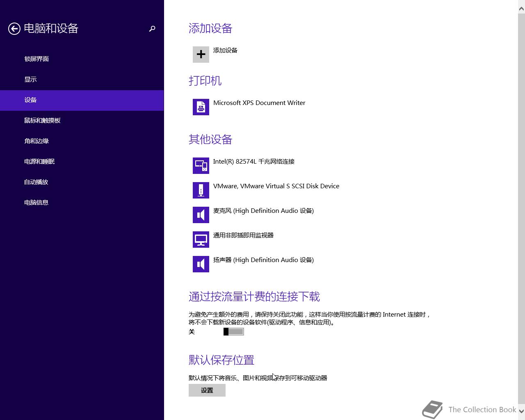Viewport: 525px width, 420px height.
Task: Select VMware Virtual S SCSI Disk Device entry
Action: (276, 186)
